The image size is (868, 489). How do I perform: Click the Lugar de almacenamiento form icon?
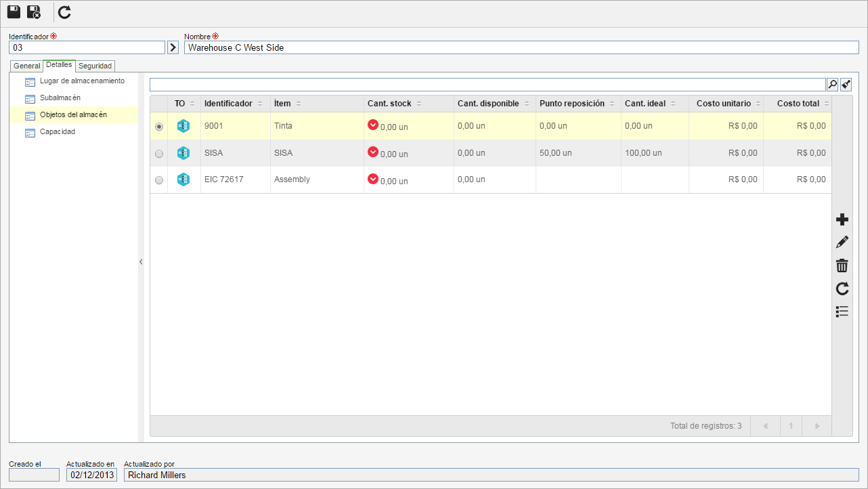pos(30,82)
